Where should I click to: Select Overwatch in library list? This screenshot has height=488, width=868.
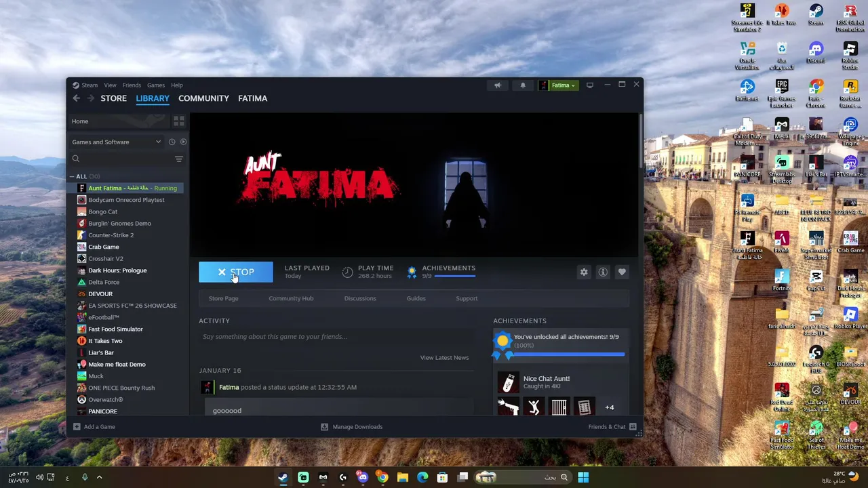click(105, 399)
